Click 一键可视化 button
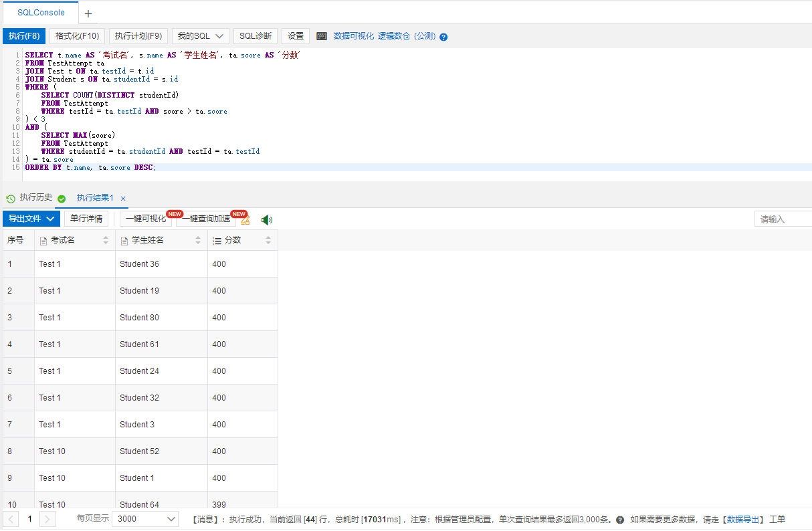Screen dimensions: 812x531 [146, 219]
